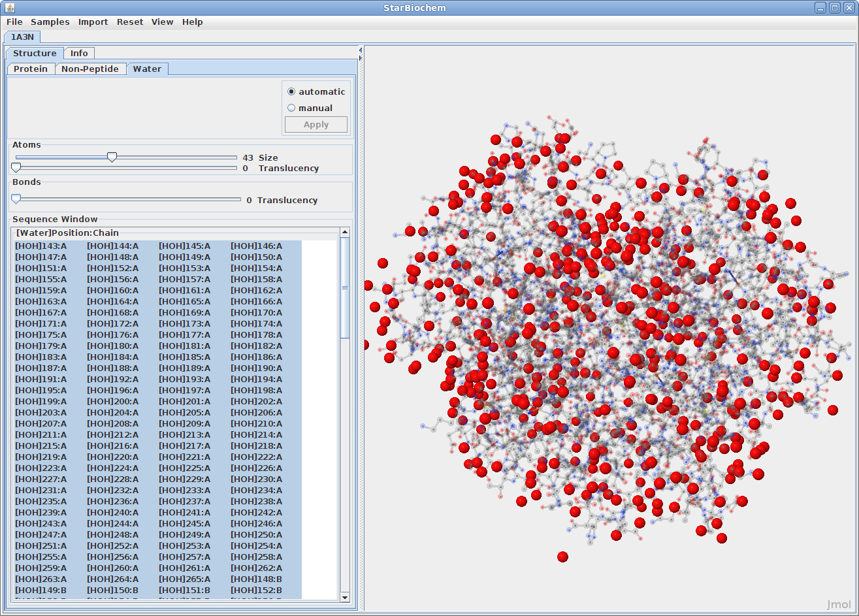Select water residue [HOH]152:B
The height and width of the screenshot is (616, 859).
(257, 590)
